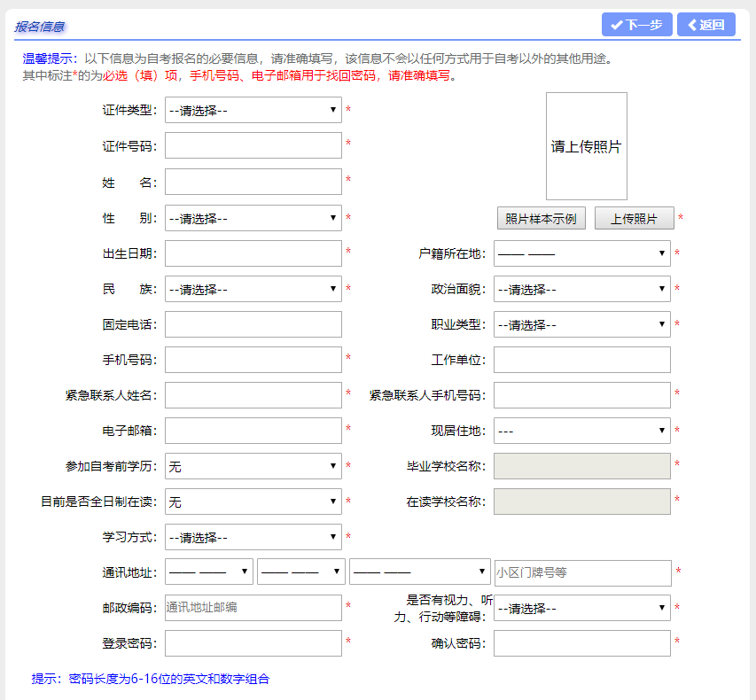Expand the 户籍所在地 household registration dropdown

click(x=581, y=253)
